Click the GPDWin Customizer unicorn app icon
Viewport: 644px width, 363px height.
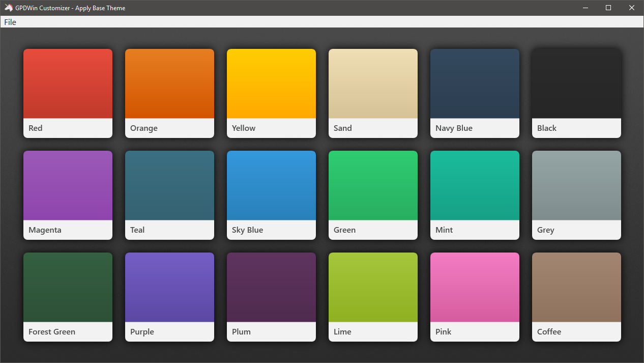coord(8,8)
